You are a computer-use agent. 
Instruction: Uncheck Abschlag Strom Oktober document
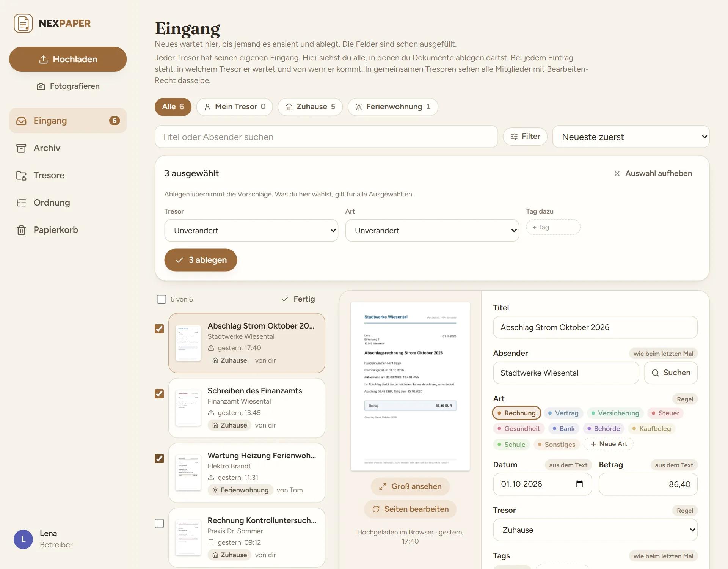pos(159,329)
